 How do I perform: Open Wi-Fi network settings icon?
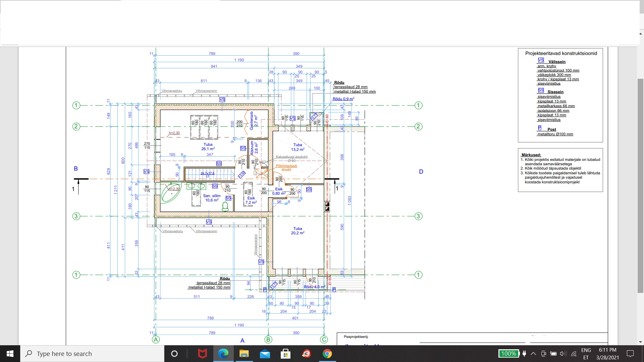pos(574,354)
